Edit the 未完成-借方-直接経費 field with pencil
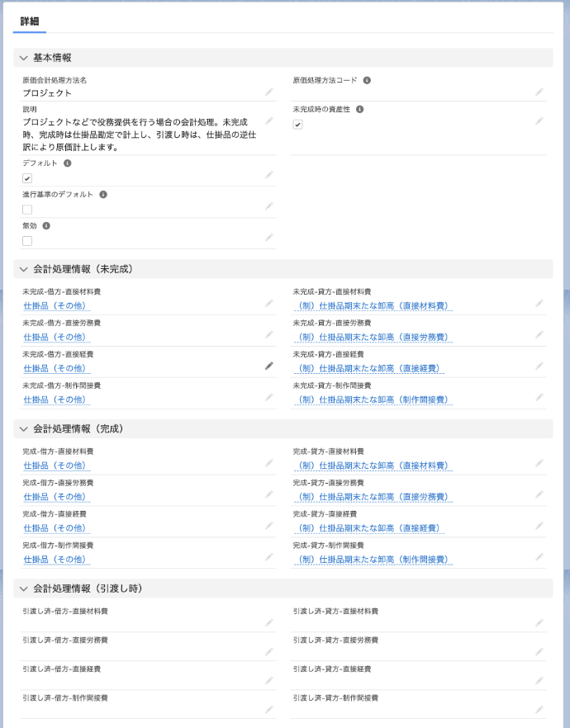This screenshot has width=570, height=728. pos(268,366)
